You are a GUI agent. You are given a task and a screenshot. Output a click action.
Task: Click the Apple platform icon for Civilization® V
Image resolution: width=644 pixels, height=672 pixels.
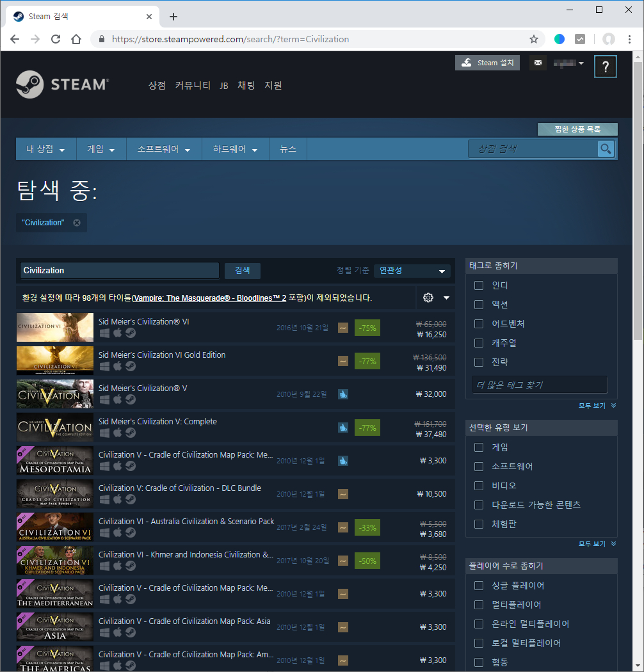click(x=118, y=399)
